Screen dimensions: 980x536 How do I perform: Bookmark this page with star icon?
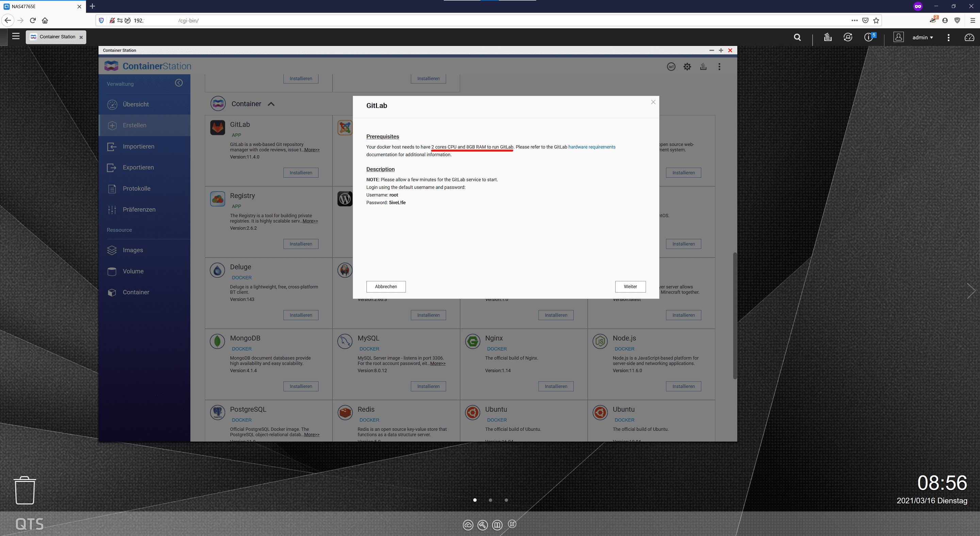876,20
